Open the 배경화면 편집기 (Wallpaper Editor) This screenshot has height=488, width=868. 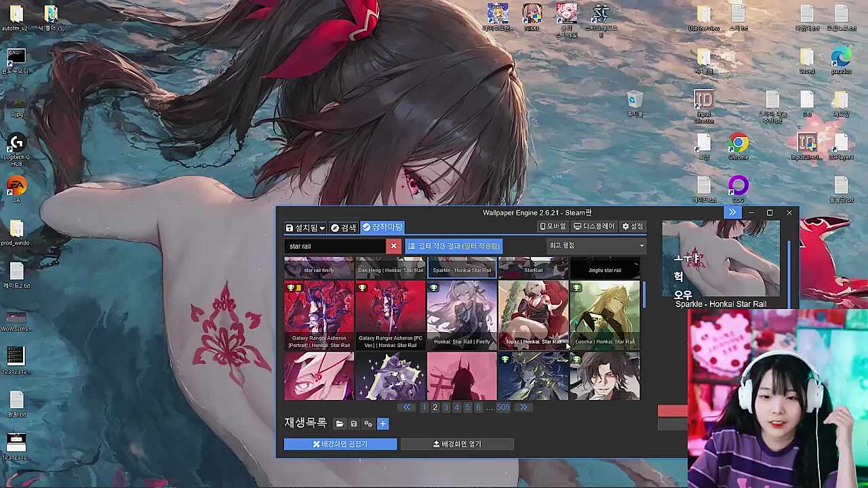coord(340,444)
